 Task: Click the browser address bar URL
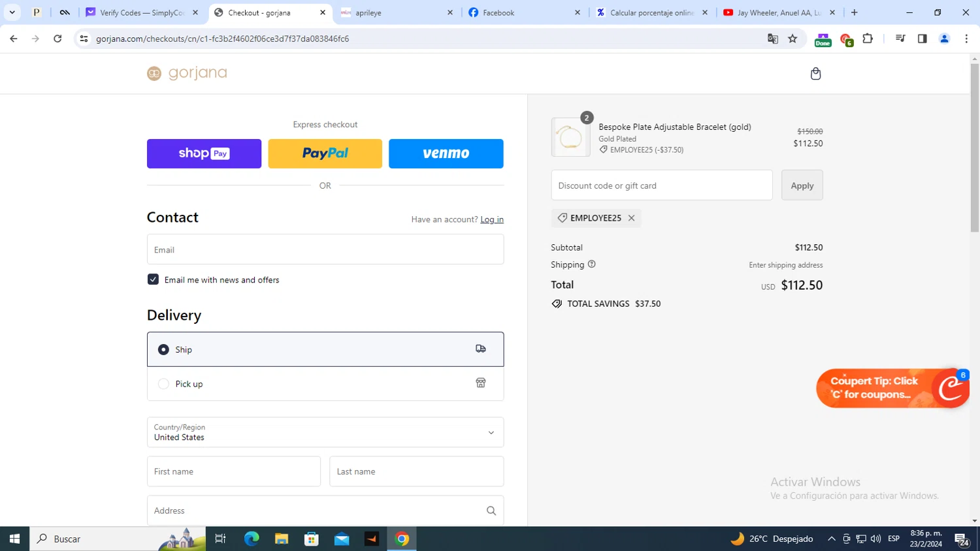click(222, 39)
